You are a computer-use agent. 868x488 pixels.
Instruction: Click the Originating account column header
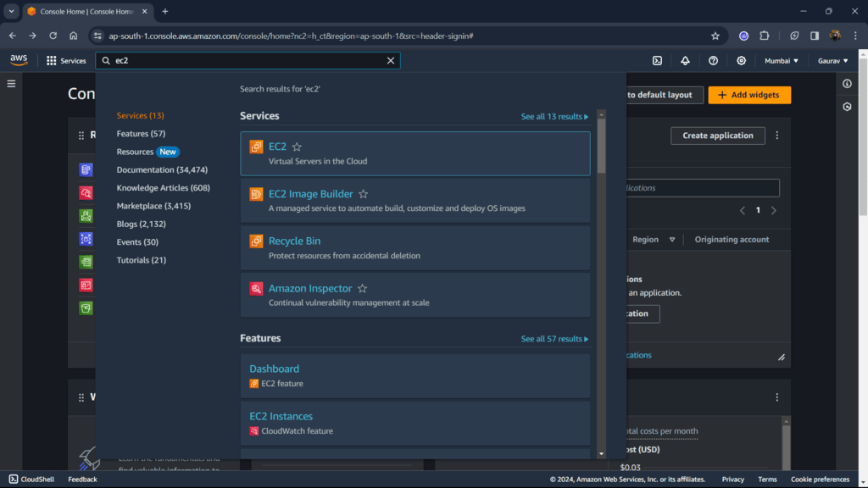pos(732,240)
